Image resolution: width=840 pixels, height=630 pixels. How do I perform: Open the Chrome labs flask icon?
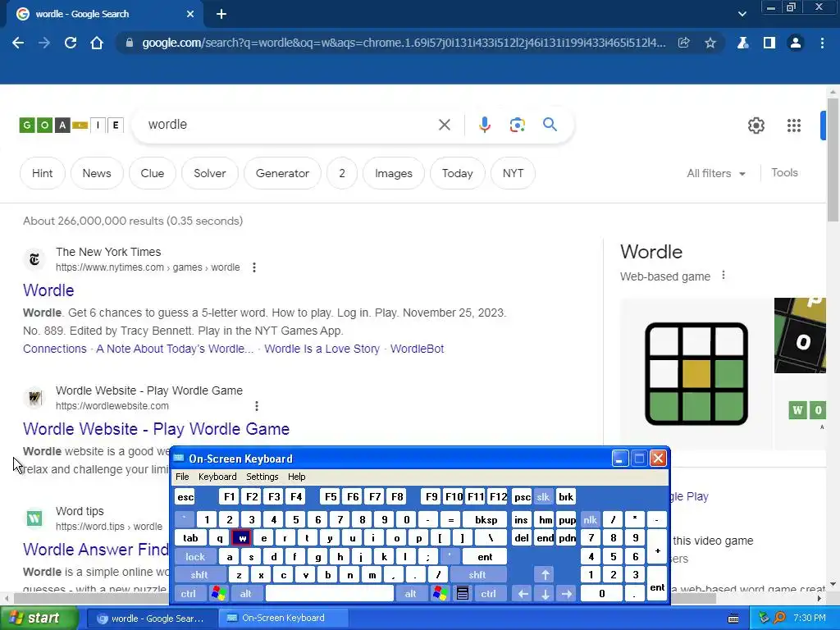tap(743, 43)
